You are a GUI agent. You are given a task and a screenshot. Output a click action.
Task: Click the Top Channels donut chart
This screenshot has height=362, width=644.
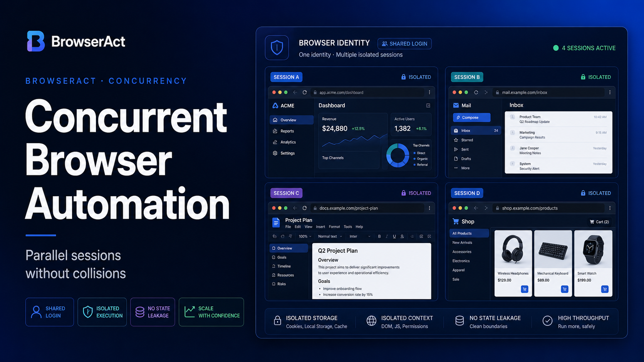397,155
